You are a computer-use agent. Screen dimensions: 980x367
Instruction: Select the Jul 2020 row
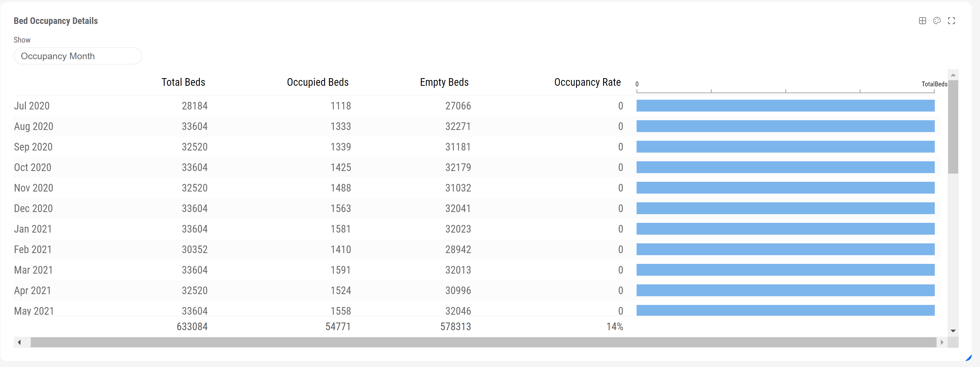click(32, 105)
